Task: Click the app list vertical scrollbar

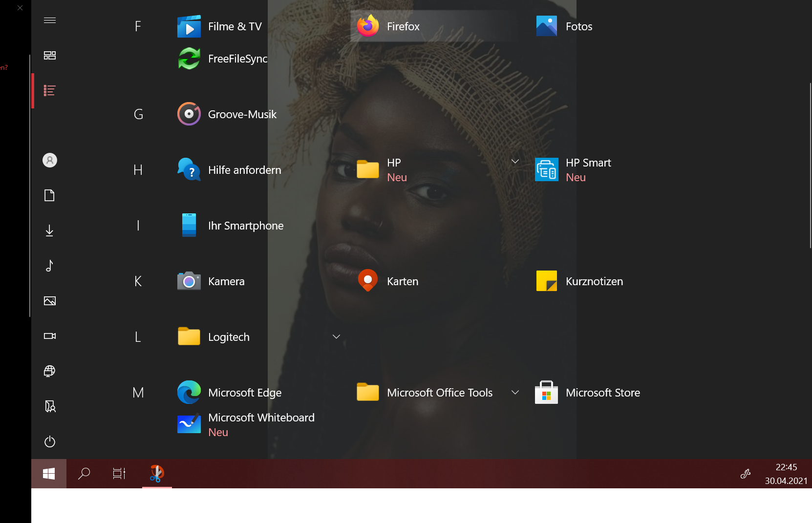Action: (810, 166)
